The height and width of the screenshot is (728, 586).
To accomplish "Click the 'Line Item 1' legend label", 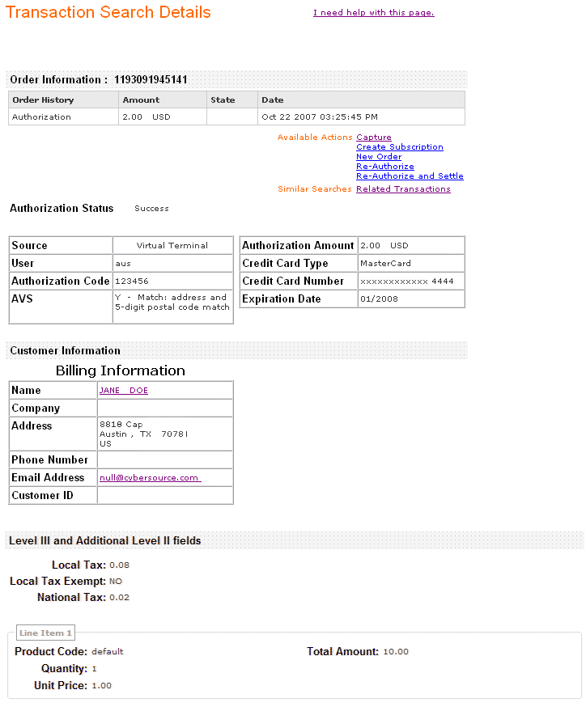I will [45, 633].
